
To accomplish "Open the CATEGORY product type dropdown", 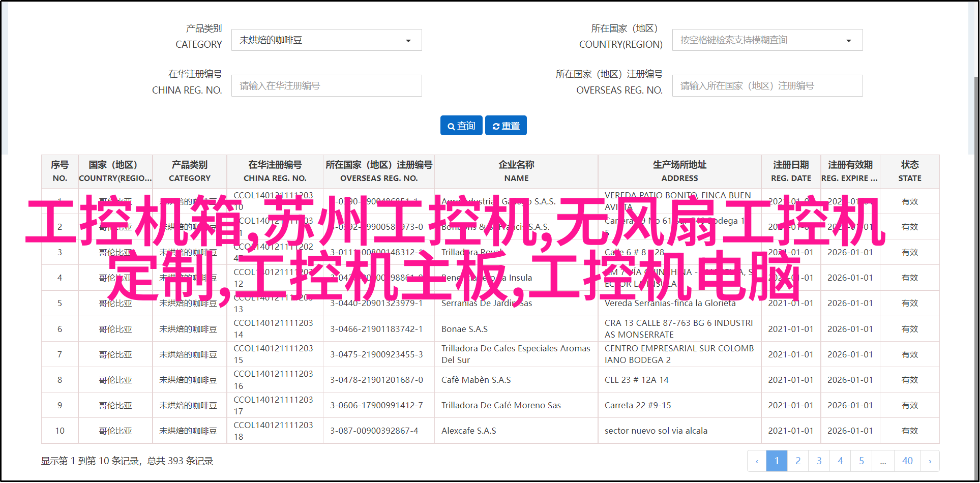I will [326, 40].
